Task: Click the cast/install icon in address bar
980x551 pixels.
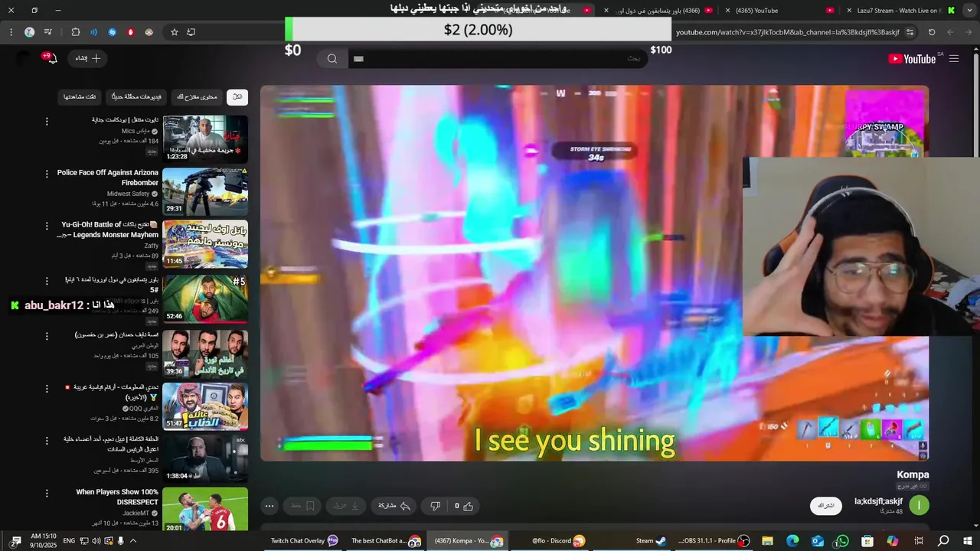Action: pos(191,32)
